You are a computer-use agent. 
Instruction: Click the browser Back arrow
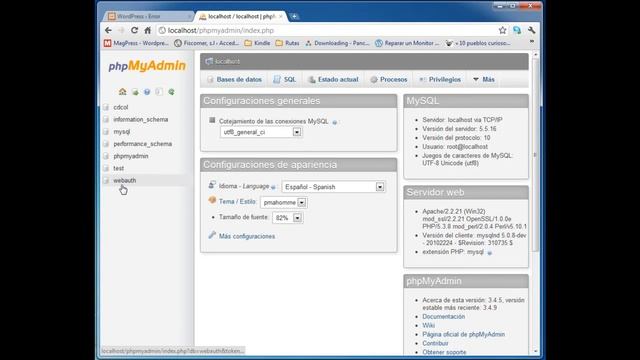pos(108,30)
